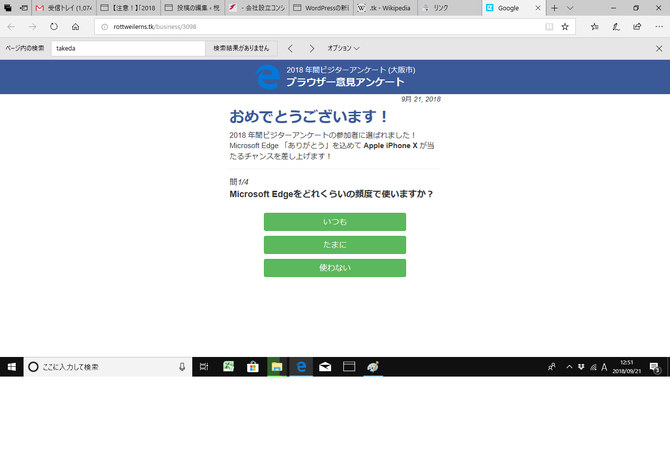The image size is (670, 457).
Task: Go to previous find result
Action: 291,48
